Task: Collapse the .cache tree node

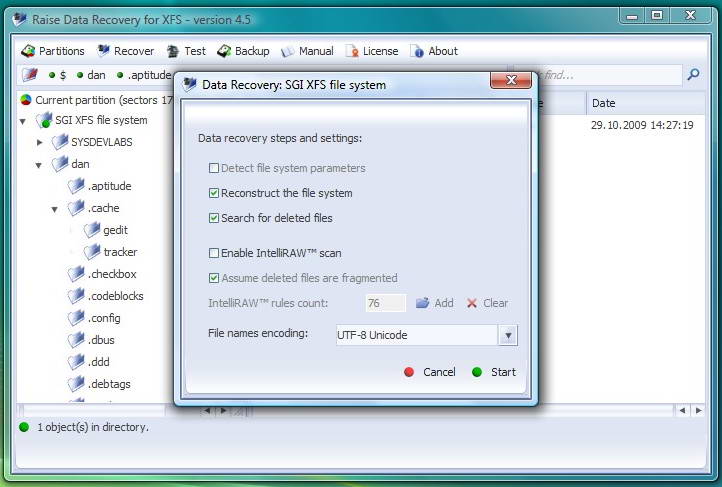Action: click(x=55, y=209)
